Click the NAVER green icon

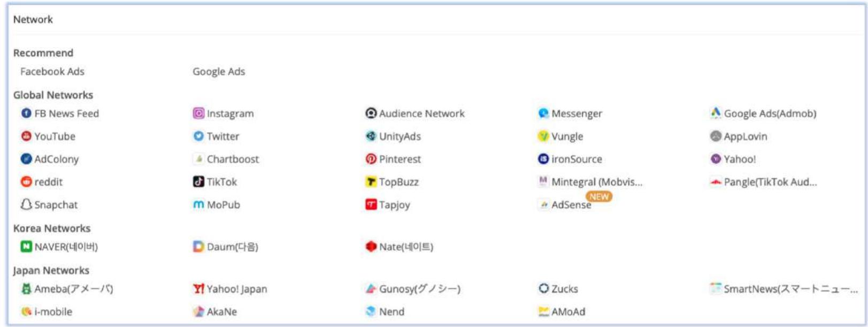[x=26, y=246]
